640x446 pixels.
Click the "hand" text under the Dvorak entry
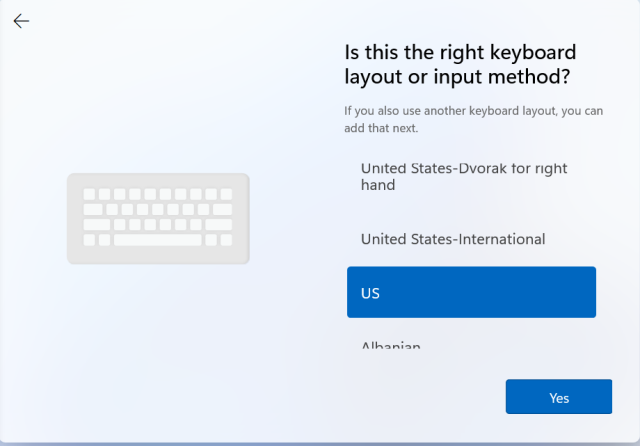click(x=378, y=185)
